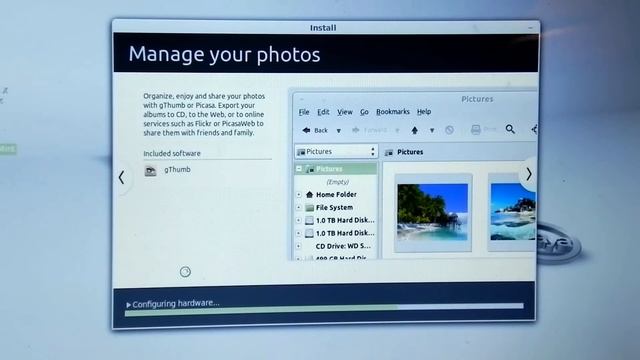640x360 pixels.
Task: Click the Home Folder house icon
Action: coord(309,195)
